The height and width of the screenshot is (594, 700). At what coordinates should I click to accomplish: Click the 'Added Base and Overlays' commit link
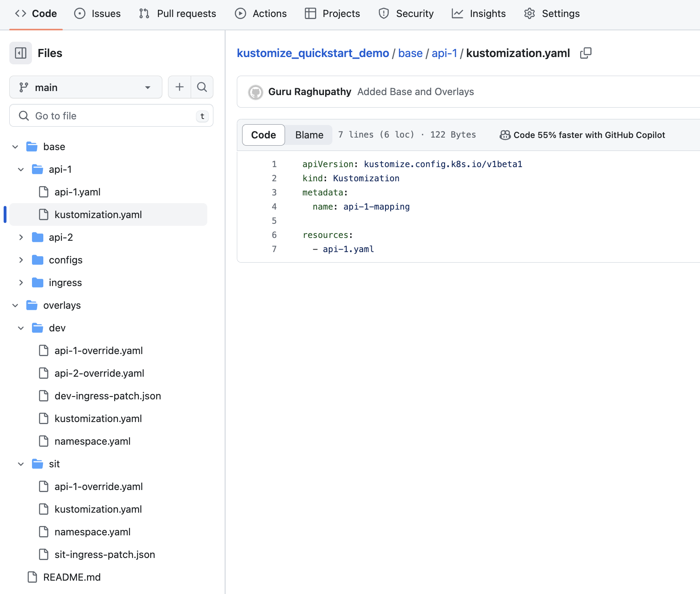click(x=415, y=92)
